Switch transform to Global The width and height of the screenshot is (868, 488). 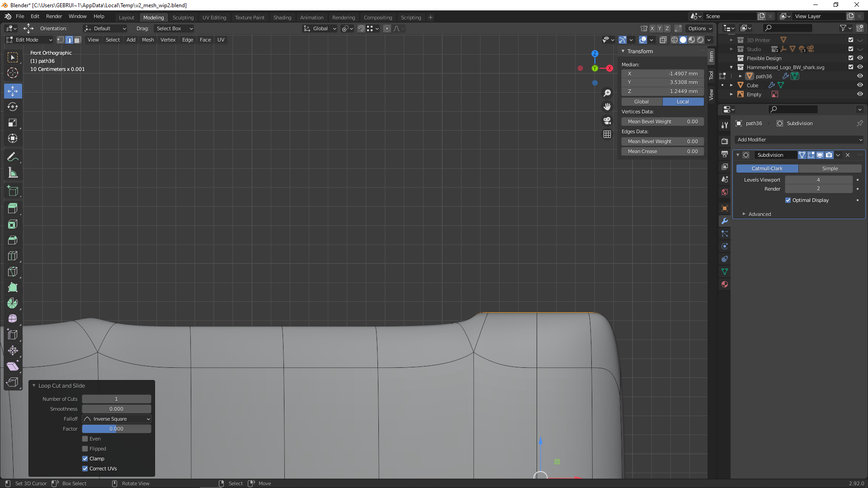(x=641, y=102)
